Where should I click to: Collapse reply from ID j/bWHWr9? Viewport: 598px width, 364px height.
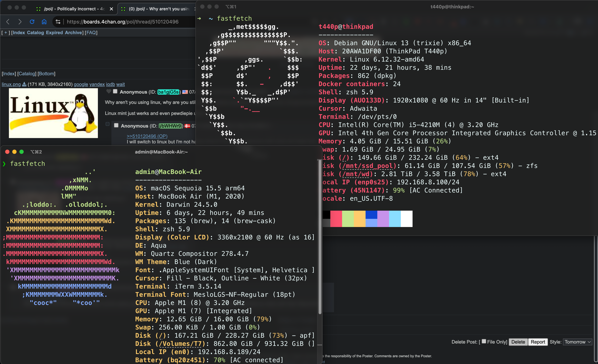pos(107,124)
